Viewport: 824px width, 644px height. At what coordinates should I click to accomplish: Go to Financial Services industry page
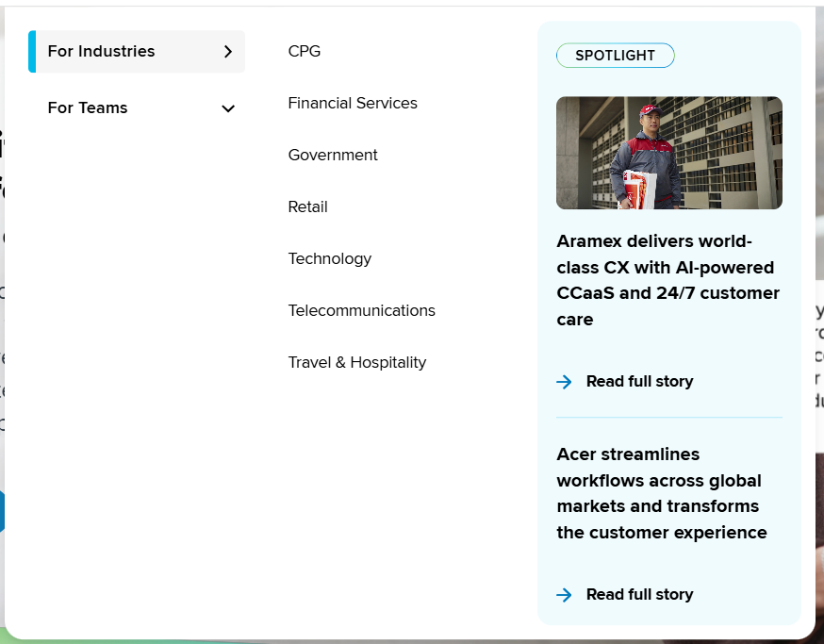(x=353, y=103)
